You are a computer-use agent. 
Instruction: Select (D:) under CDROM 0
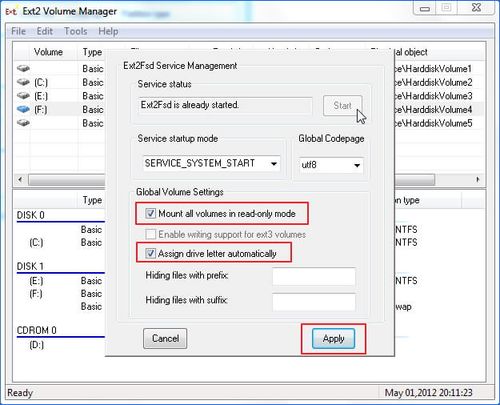pos(37,345)
